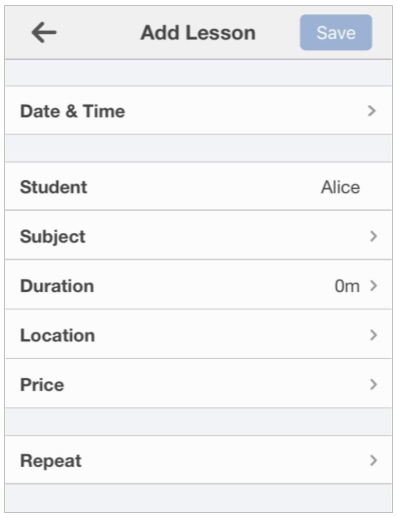Select the Student row label

coord(54,187)
